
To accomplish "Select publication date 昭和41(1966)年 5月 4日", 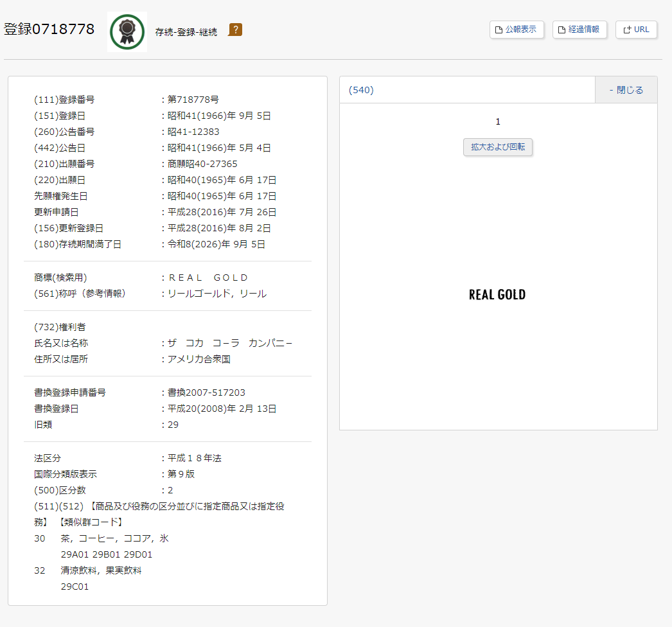I will point(219,148).
